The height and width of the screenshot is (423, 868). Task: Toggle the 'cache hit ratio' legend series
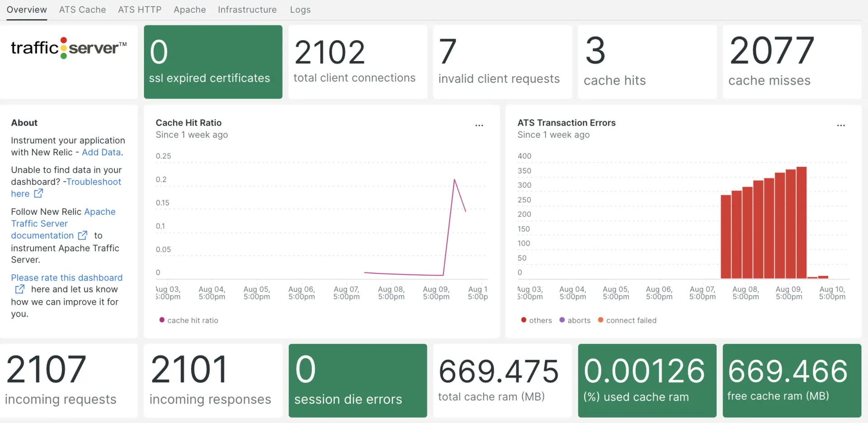click(x=189, y=320)
